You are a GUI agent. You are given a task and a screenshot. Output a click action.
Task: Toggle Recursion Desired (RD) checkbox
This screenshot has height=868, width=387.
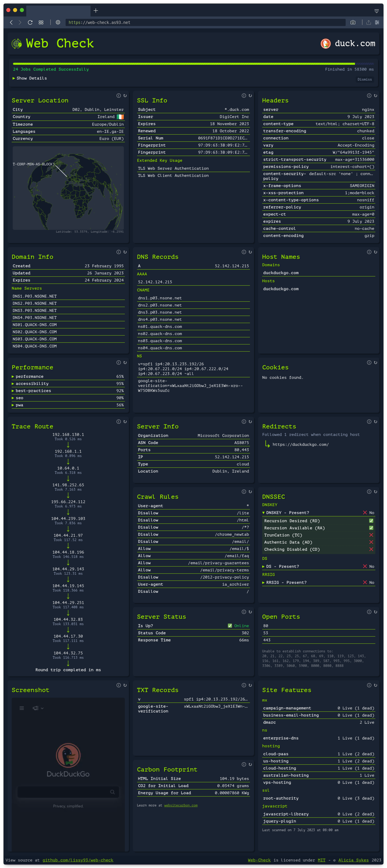[371, 521]
